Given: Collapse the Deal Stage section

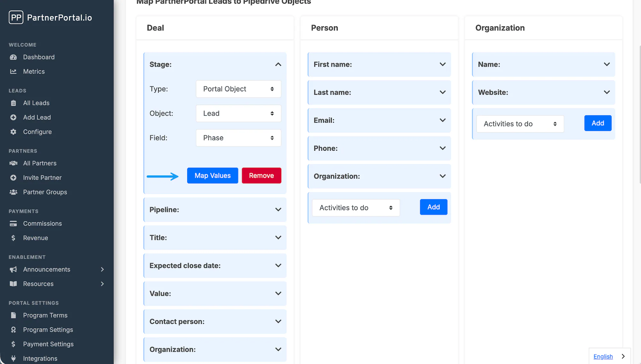Looking at the screenshot, I should coord(278,64).
